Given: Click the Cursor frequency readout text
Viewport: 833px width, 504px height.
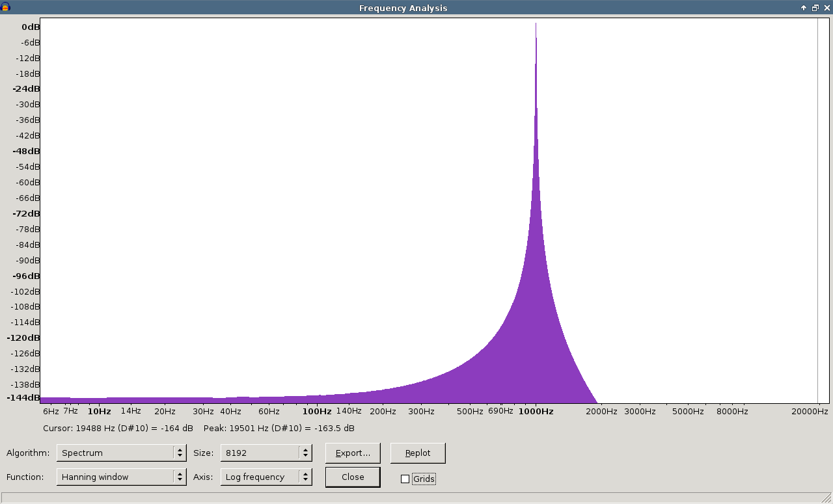Looking at the screenshot, I should click(118, 428).
